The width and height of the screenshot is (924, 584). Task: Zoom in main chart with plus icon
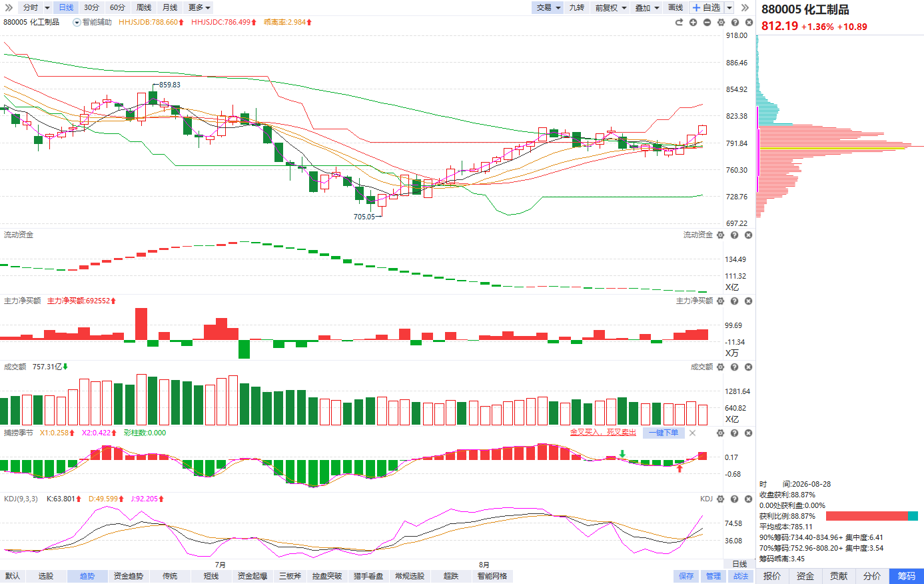693,22
